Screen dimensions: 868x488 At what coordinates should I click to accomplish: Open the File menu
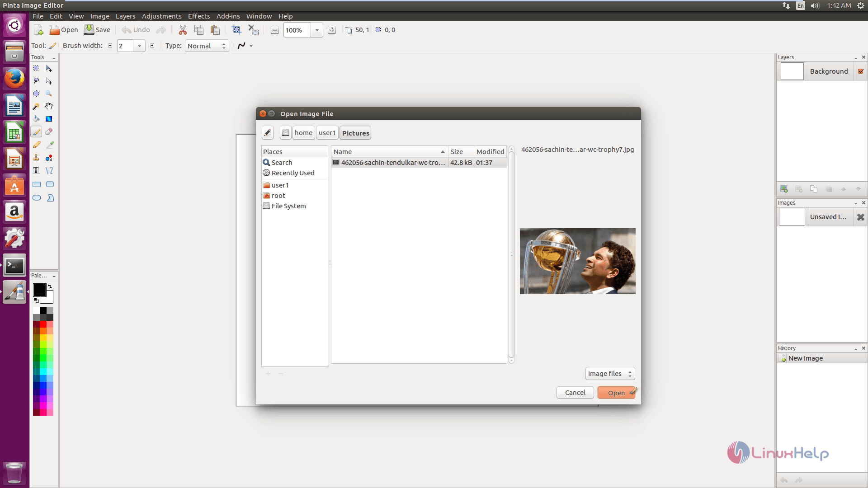38,16
